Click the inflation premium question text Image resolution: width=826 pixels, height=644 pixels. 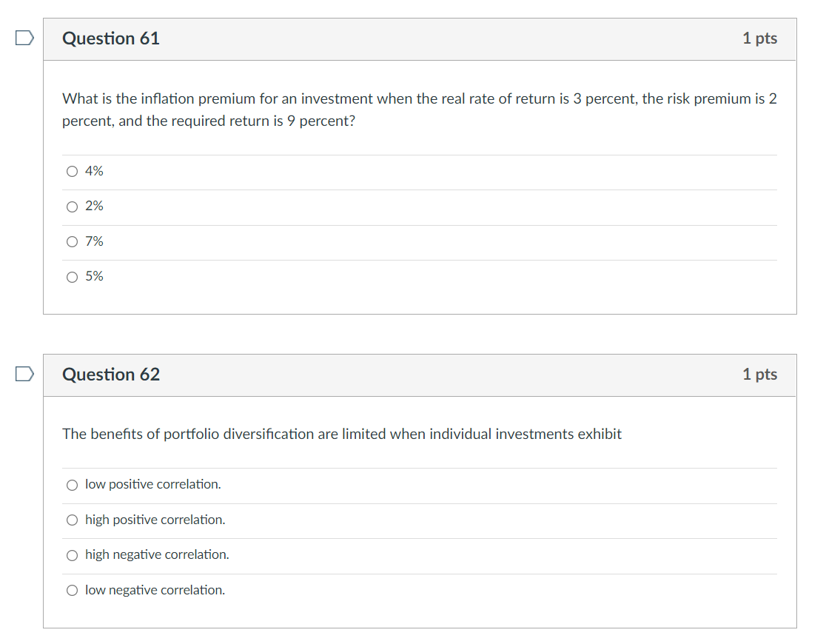[414, 109]
